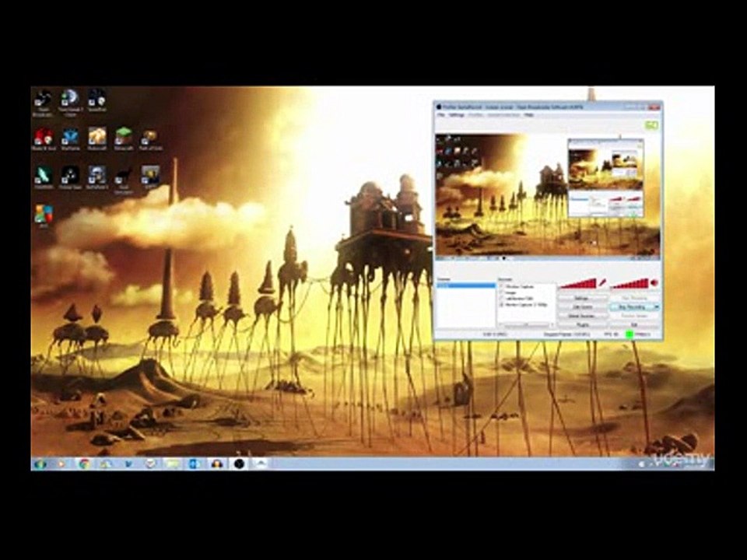This screenshot has width=747, height=560.
Task: Click the Windows Start button
Action: [x=40, y=464]
